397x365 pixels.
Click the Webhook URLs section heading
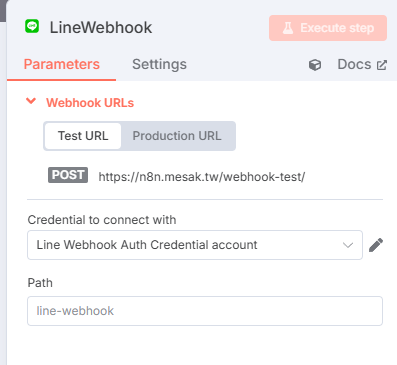coord(90,103)
